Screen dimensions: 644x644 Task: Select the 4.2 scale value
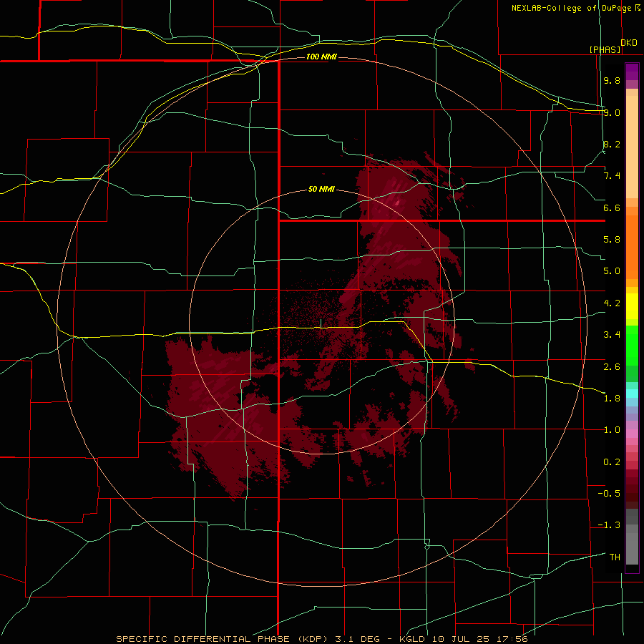click(612, 303)
